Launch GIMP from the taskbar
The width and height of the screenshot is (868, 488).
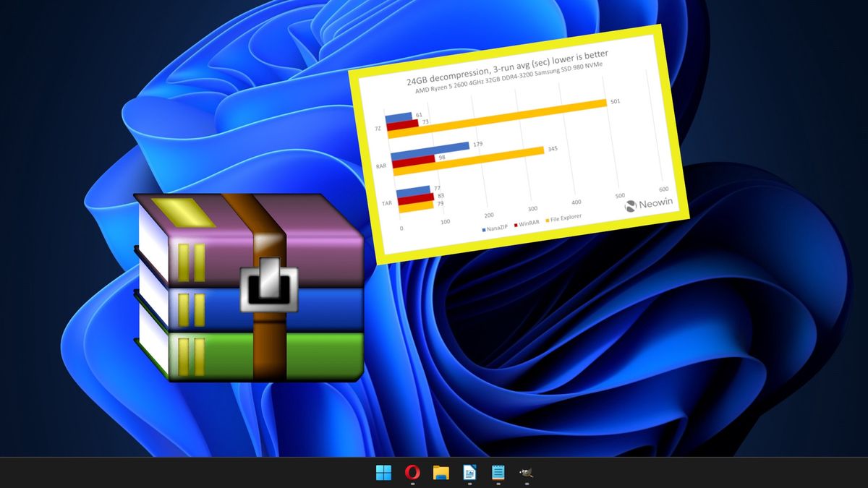[526, 473]
